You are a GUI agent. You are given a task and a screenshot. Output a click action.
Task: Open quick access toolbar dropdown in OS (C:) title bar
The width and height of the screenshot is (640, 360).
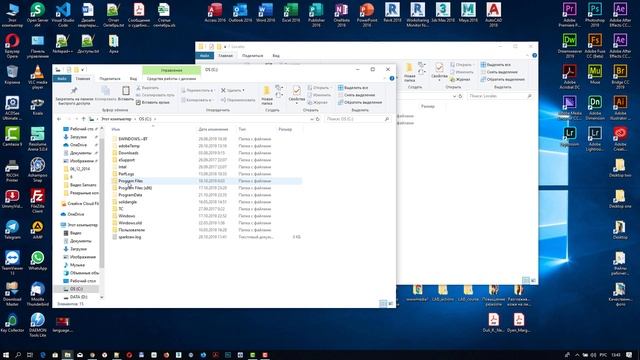click(x=83, y=70)
